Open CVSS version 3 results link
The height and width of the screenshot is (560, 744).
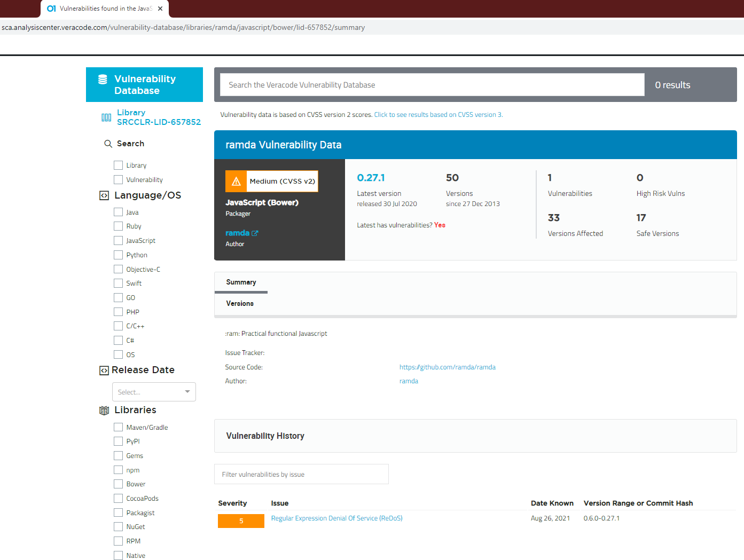(x=438, y=115)
